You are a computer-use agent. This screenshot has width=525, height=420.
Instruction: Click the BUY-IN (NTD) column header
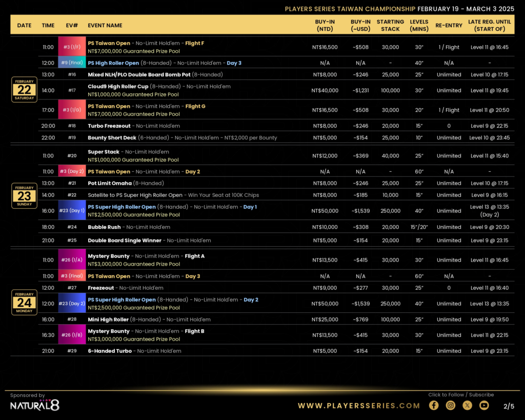[x=325, y=25]
